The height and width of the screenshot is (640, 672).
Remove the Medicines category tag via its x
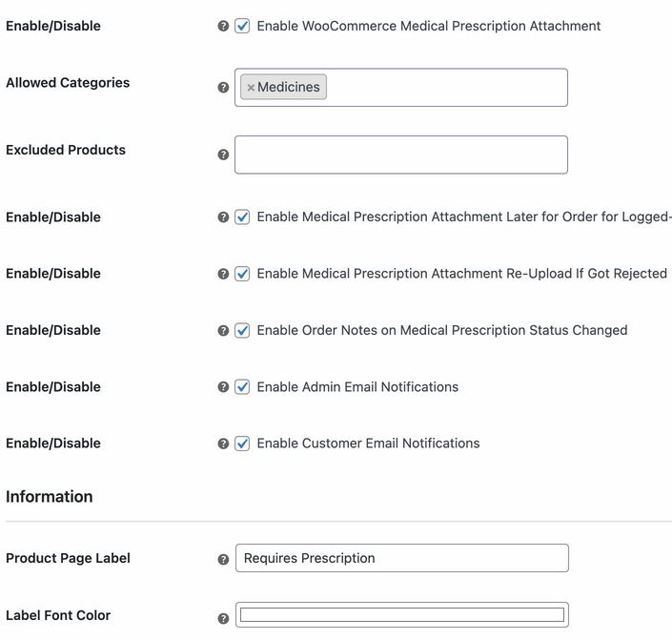click(x=251, y=88)
